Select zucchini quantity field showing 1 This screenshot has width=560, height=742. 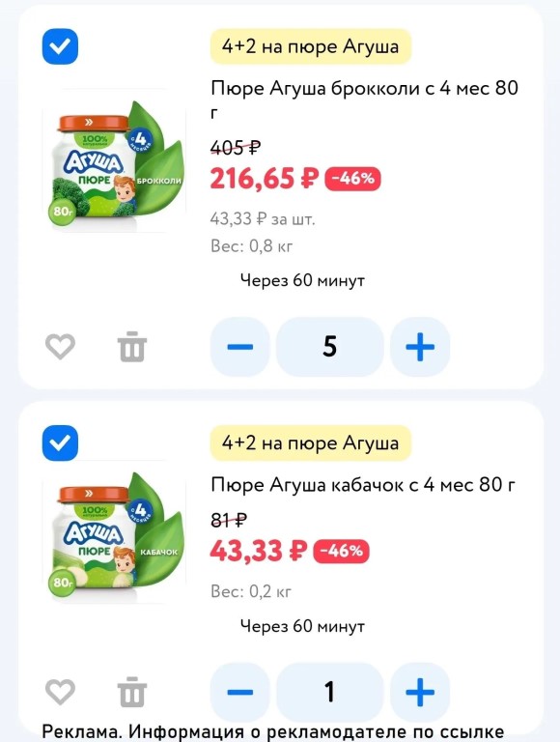coord(329,692)
